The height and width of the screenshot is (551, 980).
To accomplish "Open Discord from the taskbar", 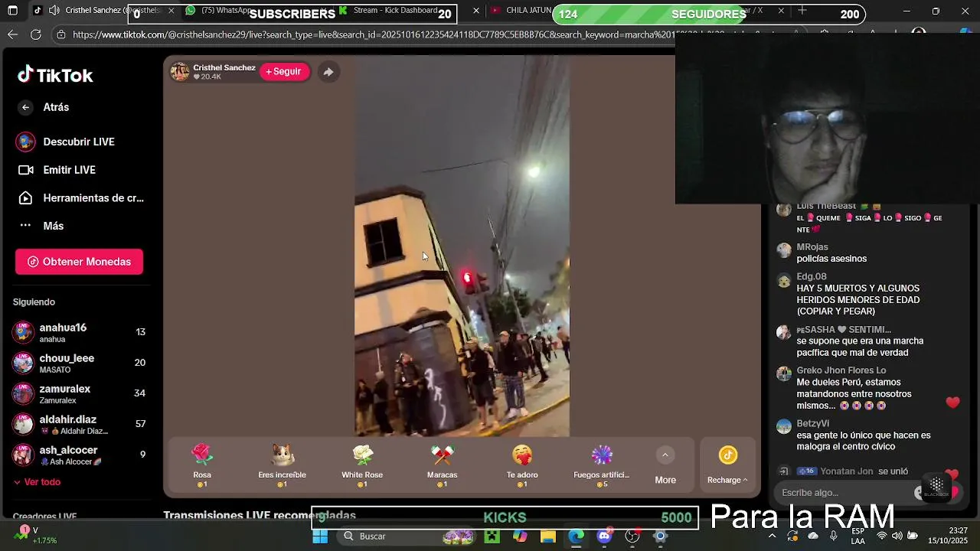I will 604,536.
